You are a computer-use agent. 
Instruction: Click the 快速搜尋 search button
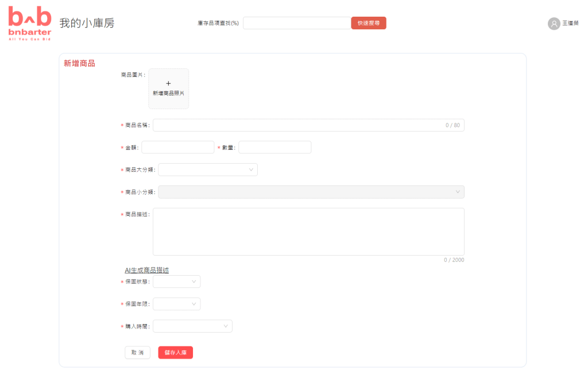(368, 23)
